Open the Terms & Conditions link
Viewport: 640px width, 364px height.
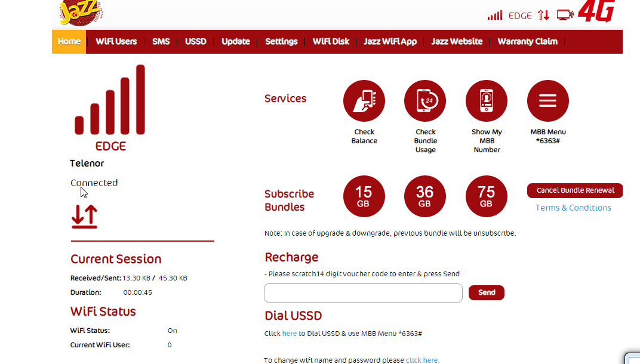point(573,207)
